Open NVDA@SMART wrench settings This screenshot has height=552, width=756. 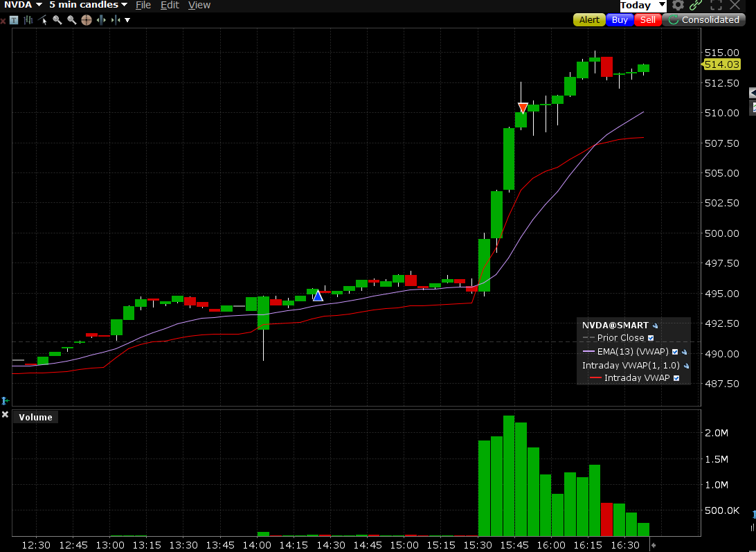[655, 326]
